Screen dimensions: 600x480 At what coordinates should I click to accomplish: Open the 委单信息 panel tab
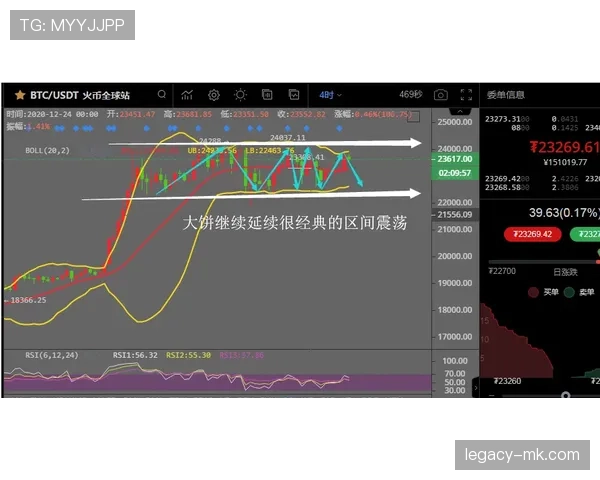pos(505,95)
